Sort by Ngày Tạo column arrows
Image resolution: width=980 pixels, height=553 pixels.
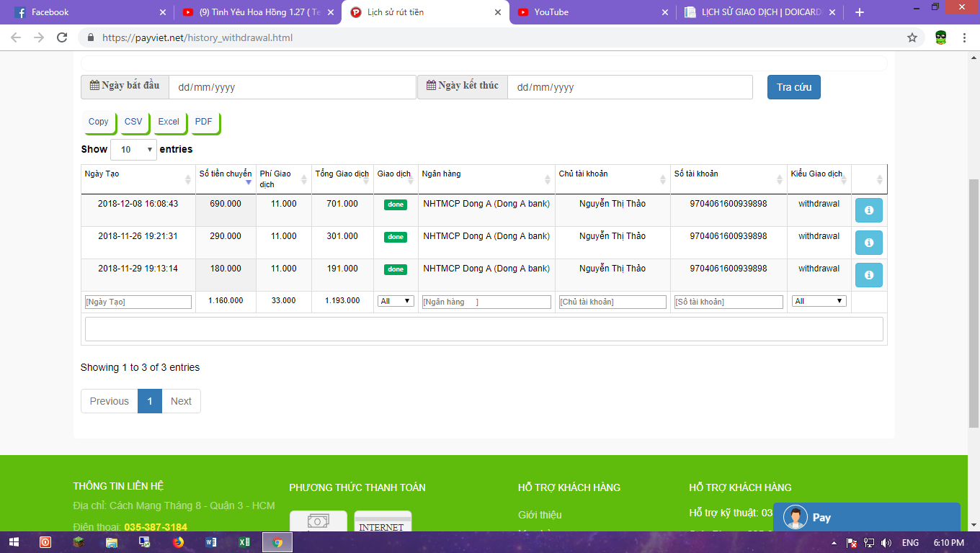point(188,179)
